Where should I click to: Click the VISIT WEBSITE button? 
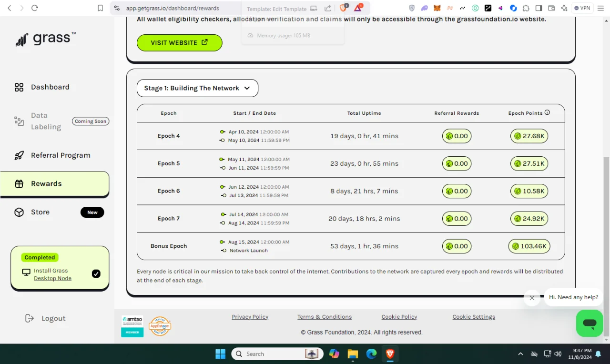point(179,42)
